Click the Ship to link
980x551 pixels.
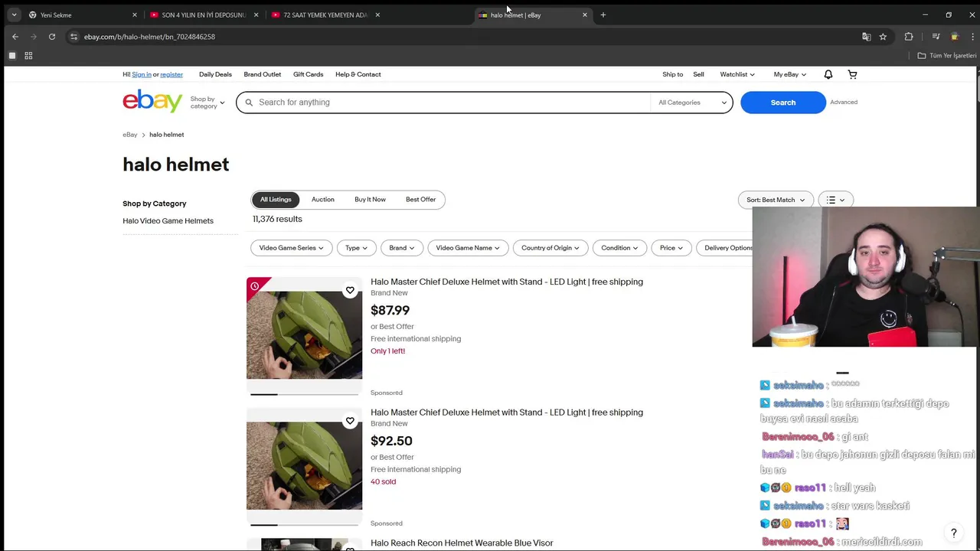click(x=673, y=74)
